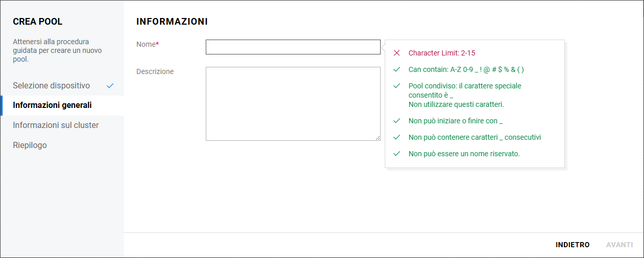The width and height of the screenshot is (644, 258).
Task: Click checkmark beside Non può iniziare rule
Action: pyautogui.click(x=397, y=121)
